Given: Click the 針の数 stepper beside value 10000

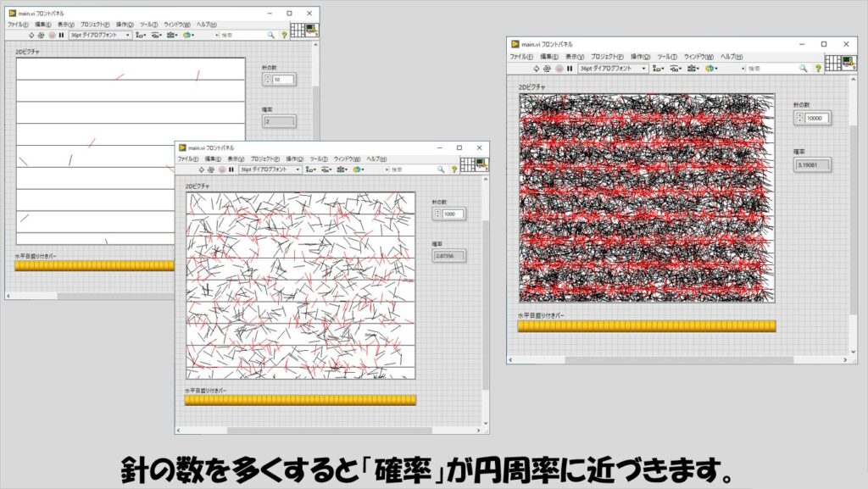Looking at the screenshot, I should pos(798,119).
